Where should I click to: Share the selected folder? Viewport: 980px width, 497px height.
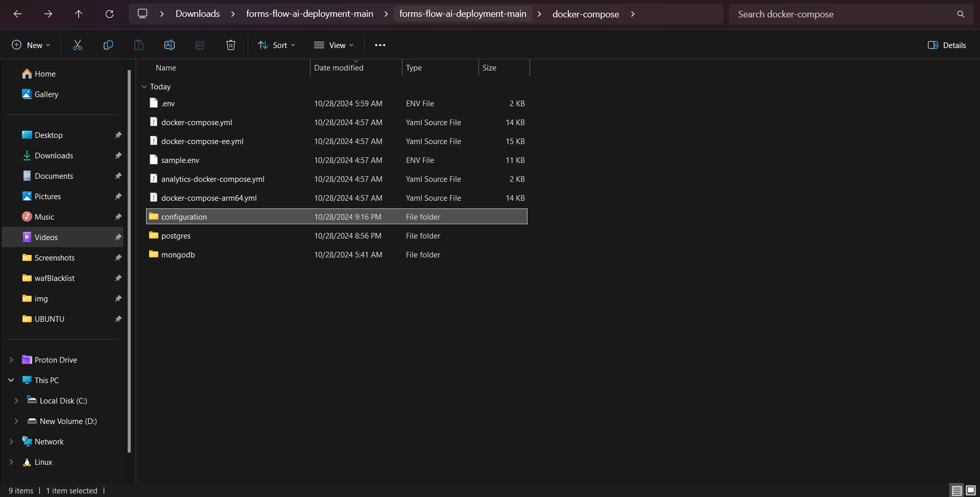click(x=200, y=45)
